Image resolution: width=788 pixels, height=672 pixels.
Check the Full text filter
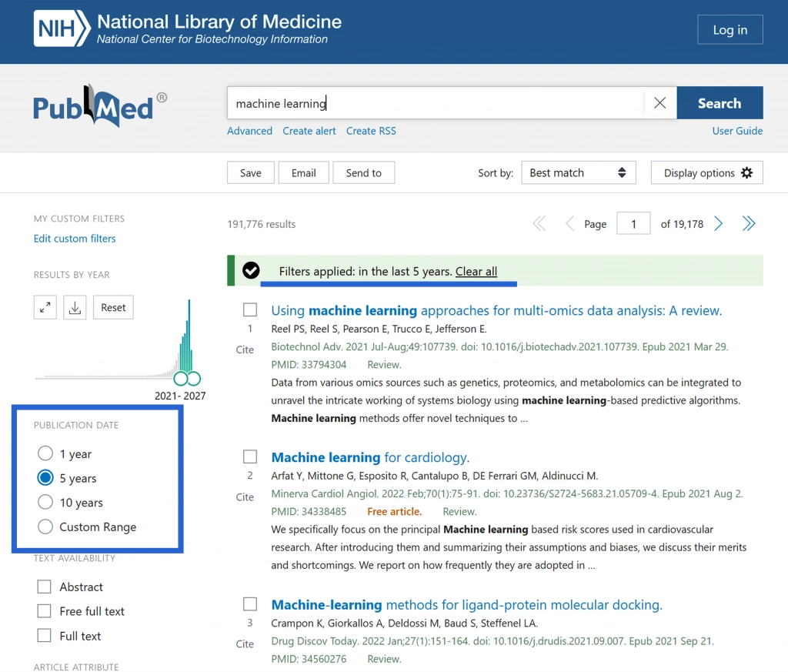(44, 635)
